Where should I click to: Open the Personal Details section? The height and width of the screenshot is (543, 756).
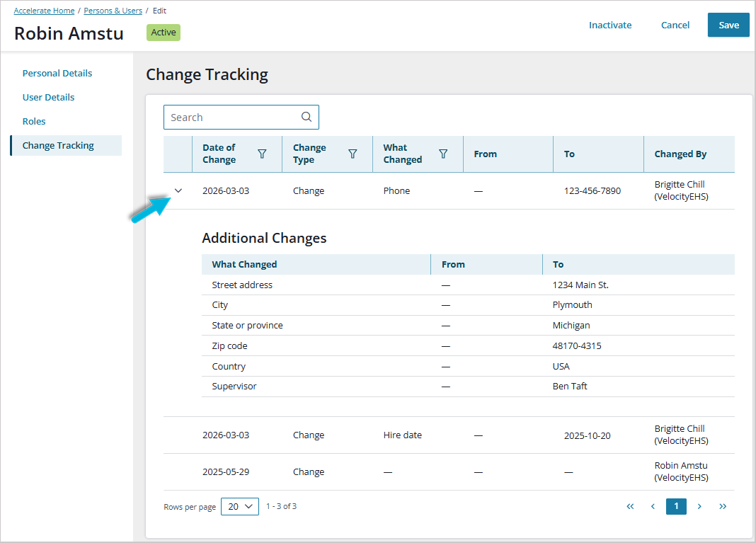tap(57, 73)
